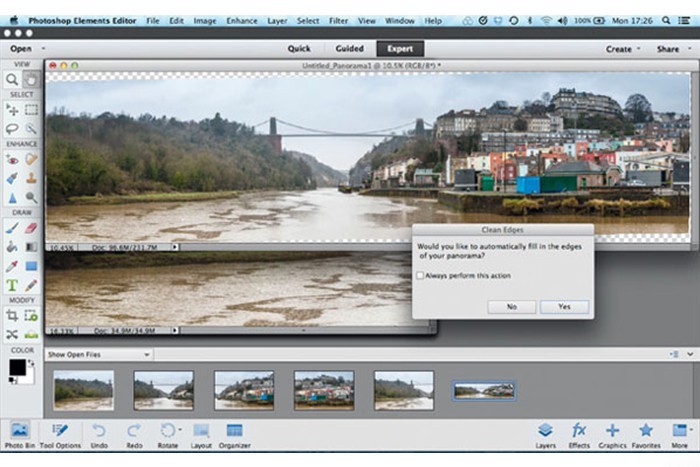Select the Rectangular Marquee tool
700x467 pixels.
tap(31, 109)
